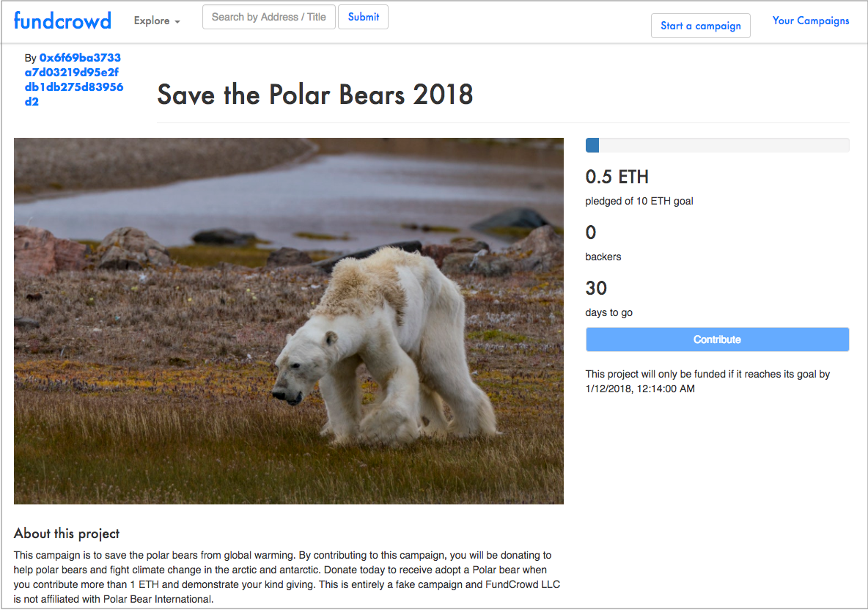Click the campaign description paragraph
This screenshot has height=610, width=868.
click(287, 577)
